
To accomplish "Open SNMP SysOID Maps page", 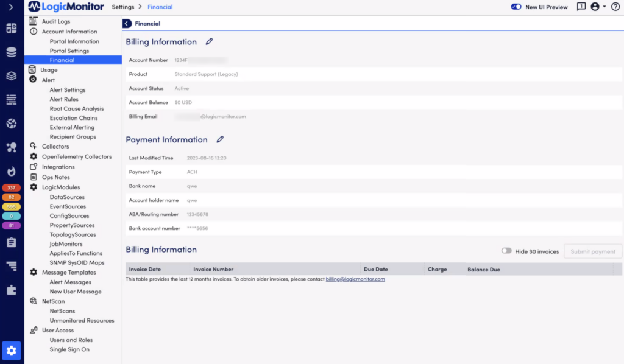I will click(x=77, y=263).
